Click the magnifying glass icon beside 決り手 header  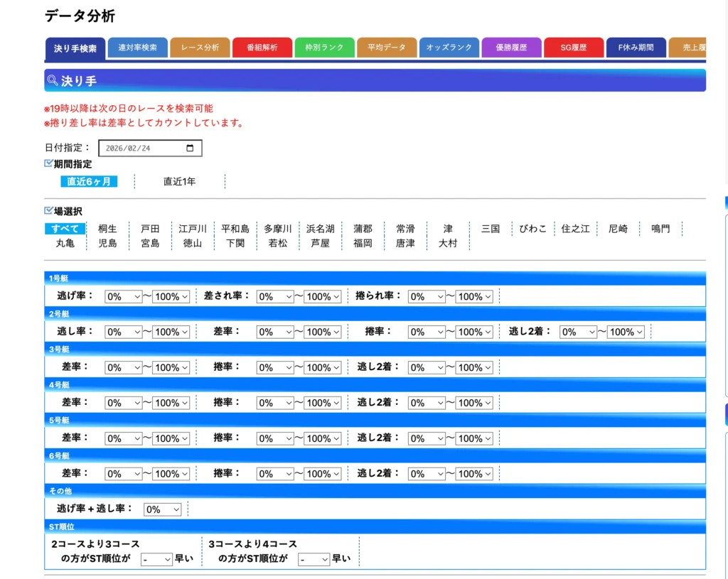(52, 80)
